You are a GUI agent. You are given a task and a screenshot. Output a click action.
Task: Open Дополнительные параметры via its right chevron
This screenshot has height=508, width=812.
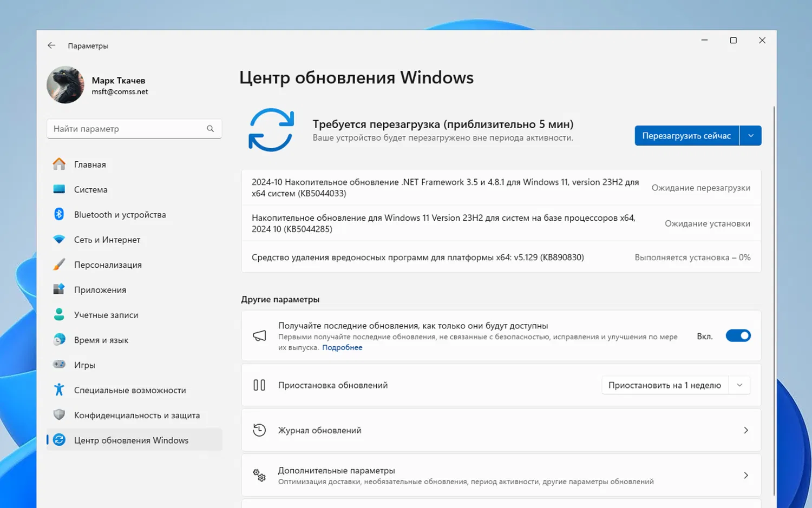746,476
